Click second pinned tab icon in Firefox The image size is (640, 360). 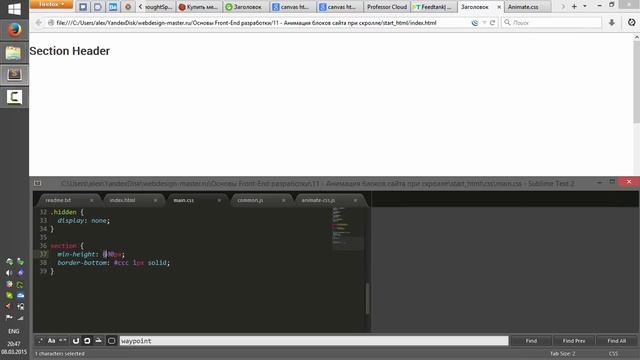pyautogui.click(x=98, y=7)
